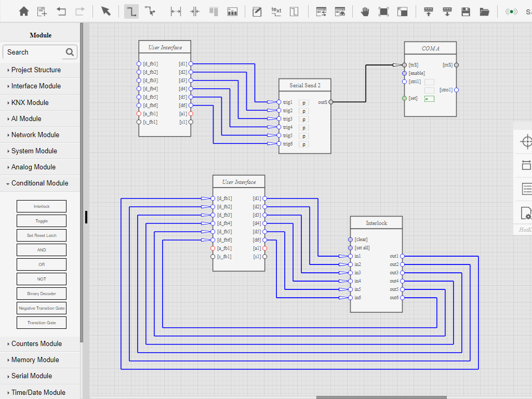Expand the Serial Module category
Screen dimensions: 532x399
(32, 376)
